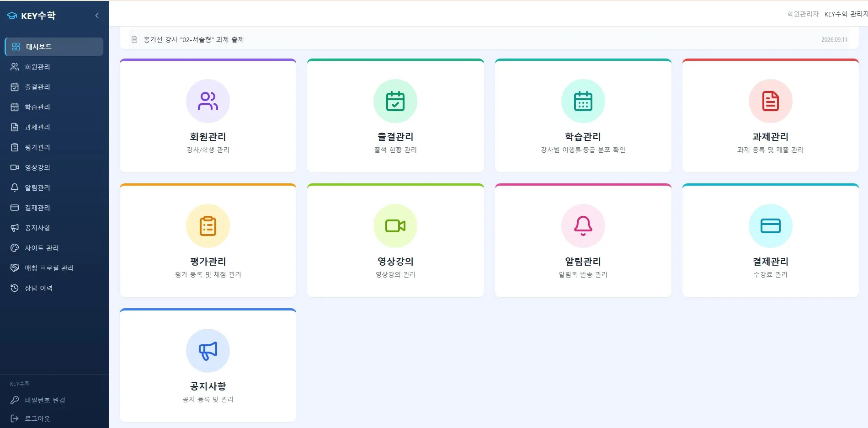Open 알림관리 from the sidebar
The width and height of the screenshot is (868, 428).
pos(54,187)
